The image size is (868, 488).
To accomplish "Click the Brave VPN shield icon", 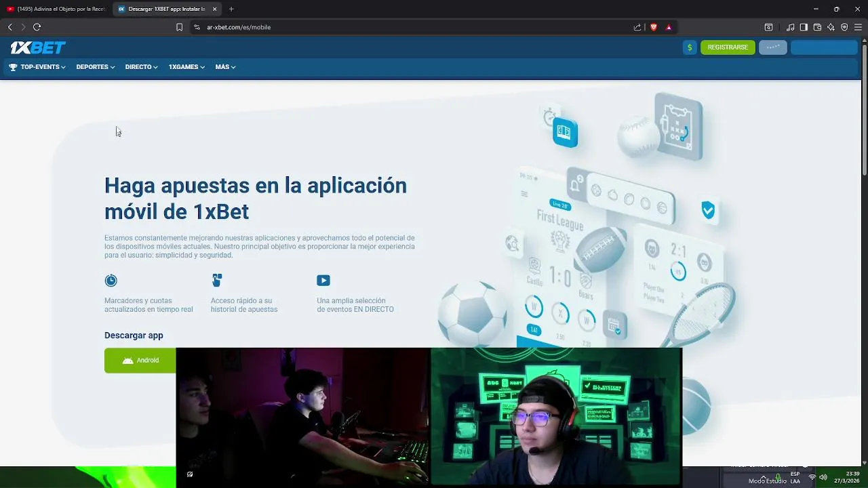I will click(844, 27).
